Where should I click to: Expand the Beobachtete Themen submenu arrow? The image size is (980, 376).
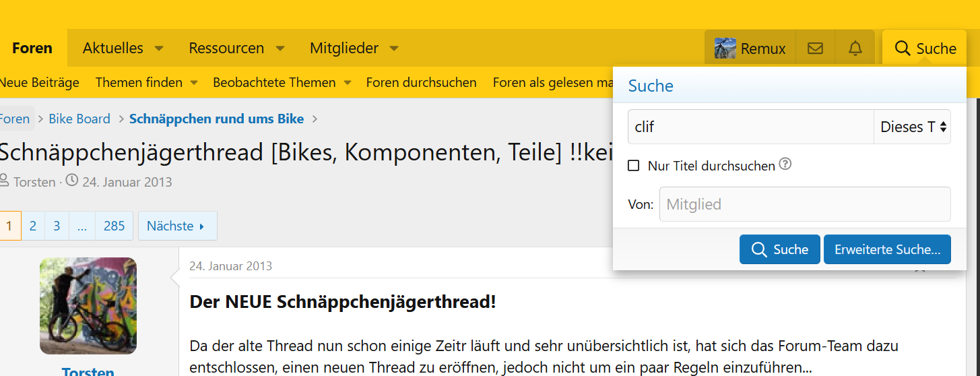click(x=348, y=83)
